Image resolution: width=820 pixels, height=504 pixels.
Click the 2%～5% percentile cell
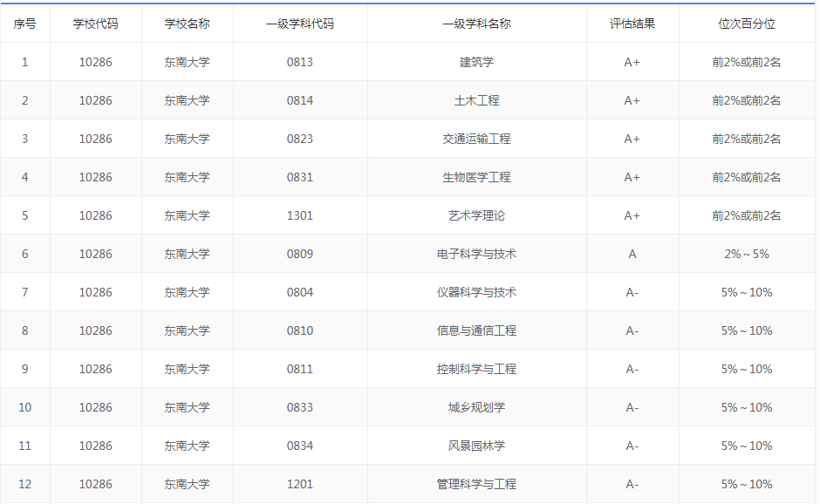pyautogui.click(x=746, y=254)
